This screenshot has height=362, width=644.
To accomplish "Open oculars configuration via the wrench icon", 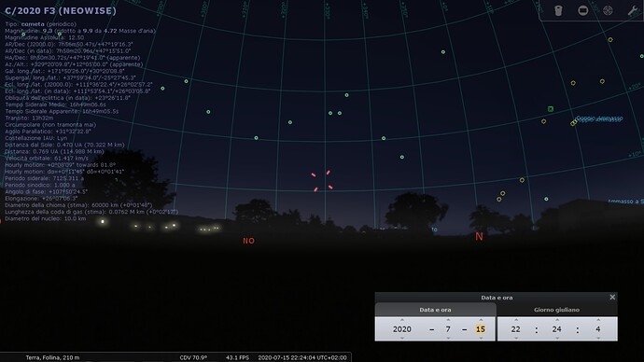I will [633, 10].
